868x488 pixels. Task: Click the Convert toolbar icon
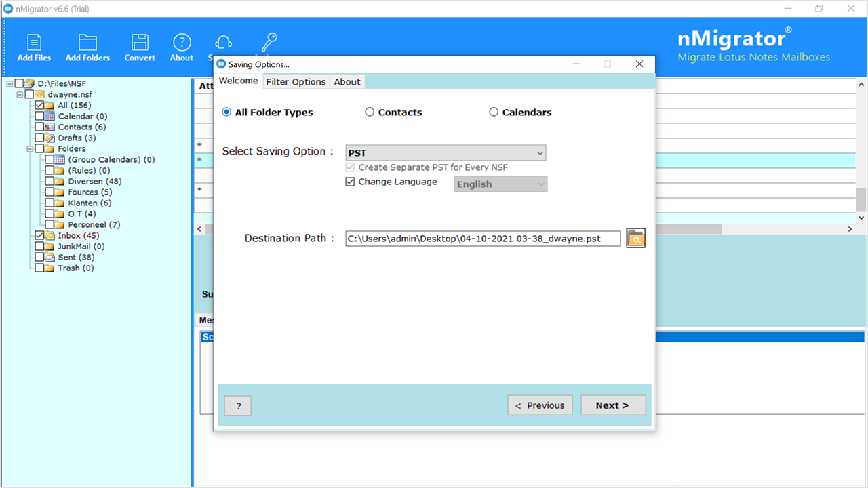point(140,42)
